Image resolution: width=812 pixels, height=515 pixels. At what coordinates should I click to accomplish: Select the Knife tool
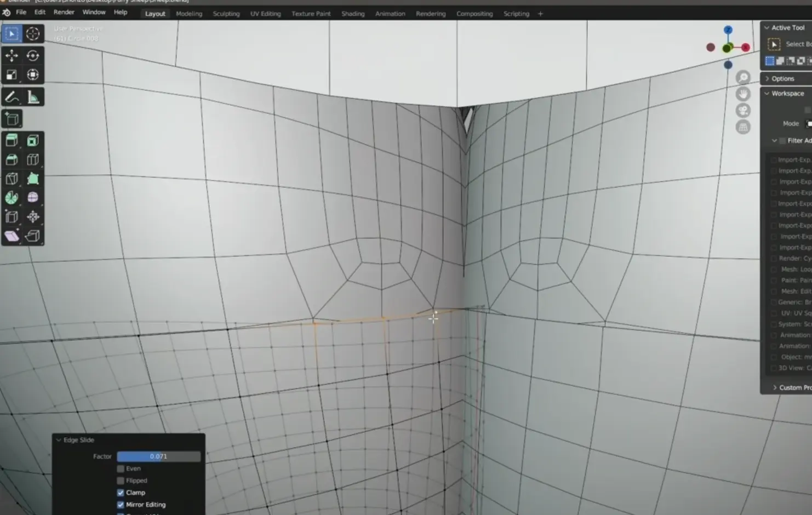pos(12,179)
